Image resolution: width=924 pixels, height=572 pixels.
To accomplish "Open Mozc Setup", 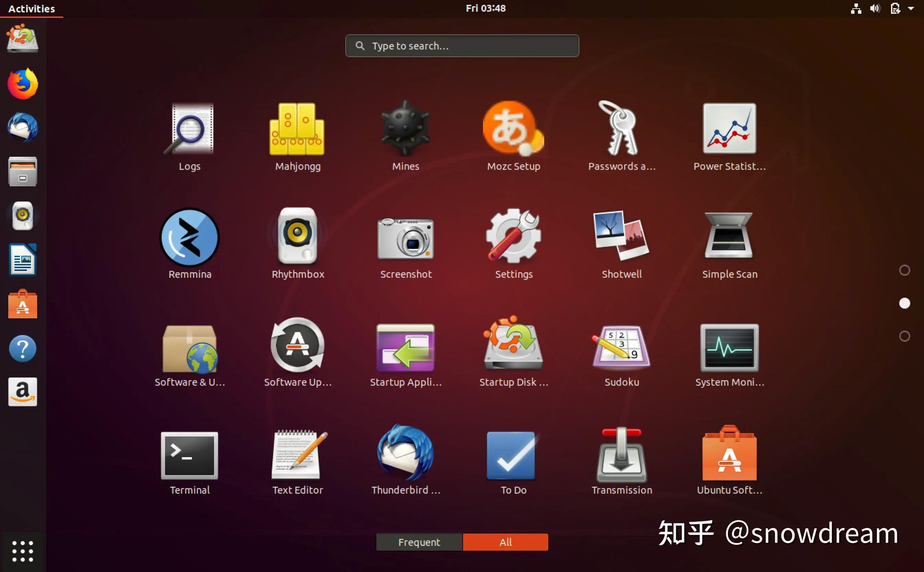I will coord(514,136).
